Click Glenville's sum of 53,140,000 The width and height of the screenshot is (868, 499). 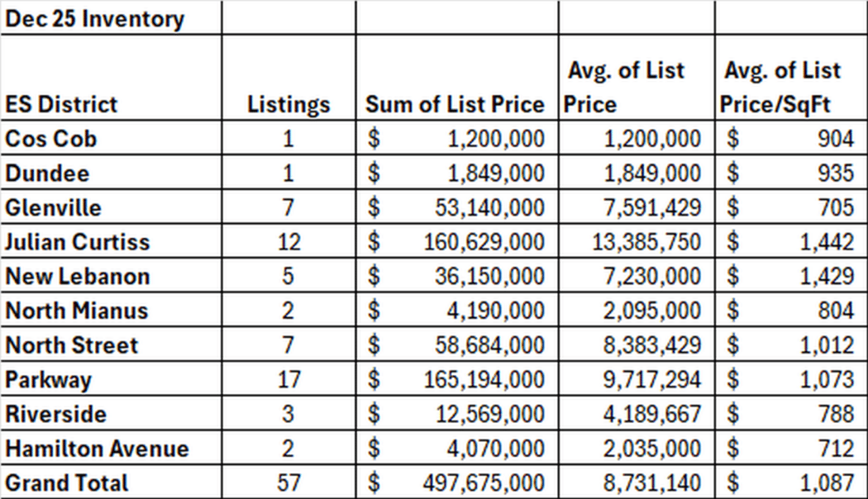click(495, 207)
